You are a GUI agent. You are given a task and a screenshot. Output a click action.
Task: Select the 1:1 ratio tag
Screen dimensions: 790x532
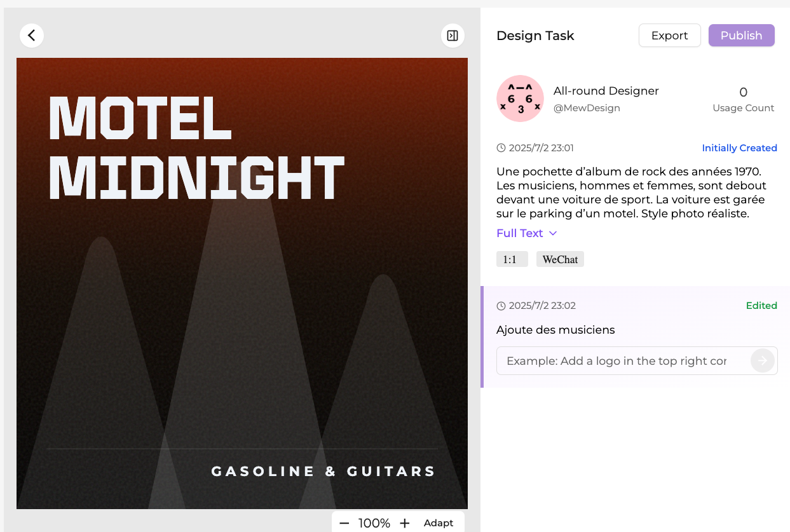[x=512, y=259]
